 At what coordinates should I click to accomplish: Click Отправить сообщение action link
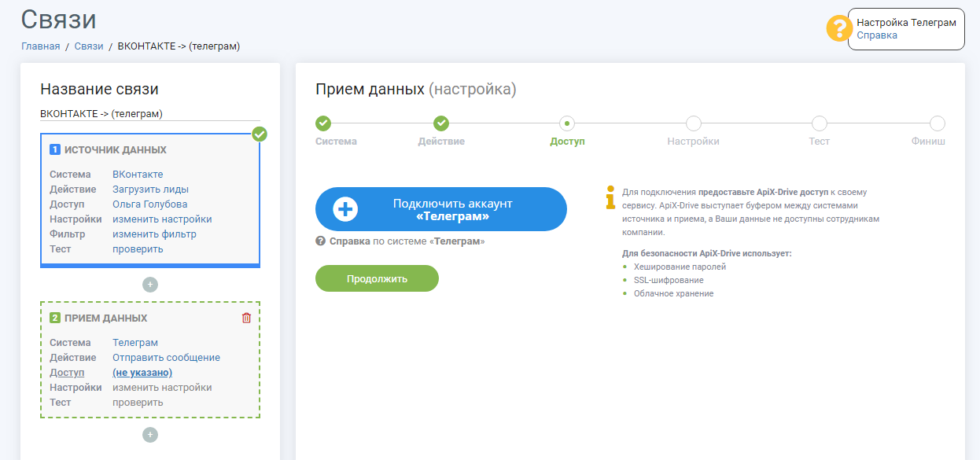tap(166, 358)
